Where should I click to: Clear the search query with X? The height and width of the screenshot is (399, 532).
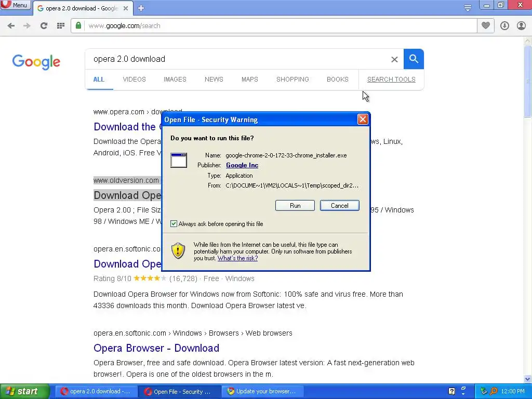[x=394, y=59]
